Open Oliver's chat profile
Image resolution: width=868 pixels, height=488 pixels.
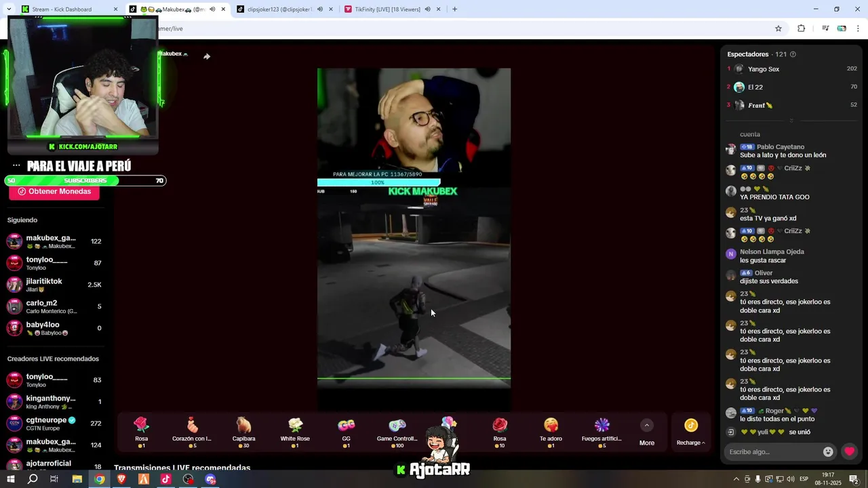(x=764, y=273)
